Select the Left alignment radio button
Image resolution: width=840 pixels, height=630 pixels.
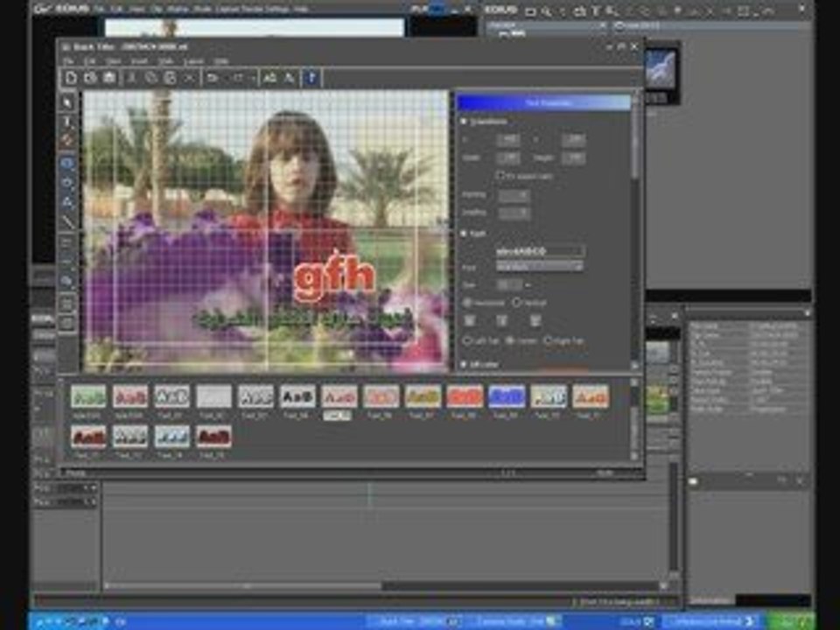coord(467,340)
